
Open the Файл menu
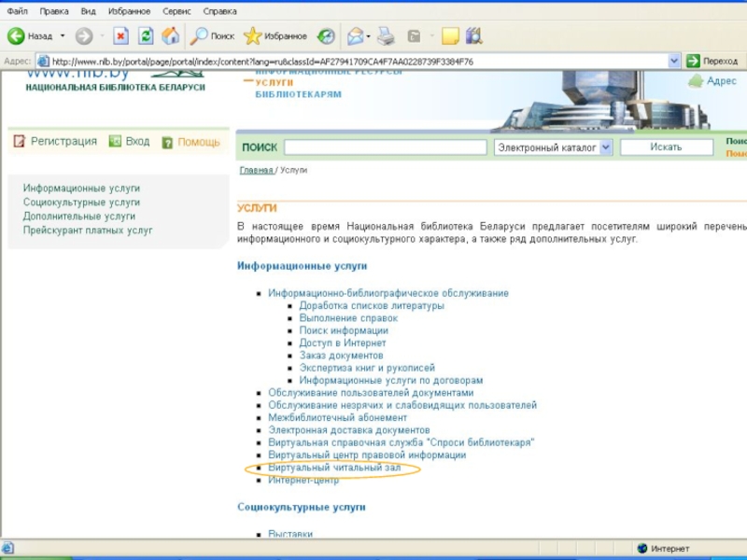(x=18, y=11)
